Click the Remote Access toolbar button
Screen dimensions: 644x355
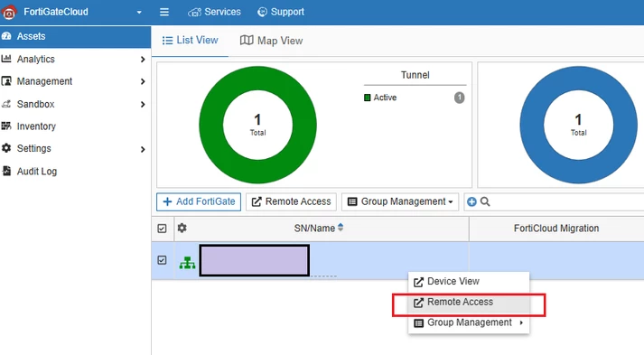point(291,201)
